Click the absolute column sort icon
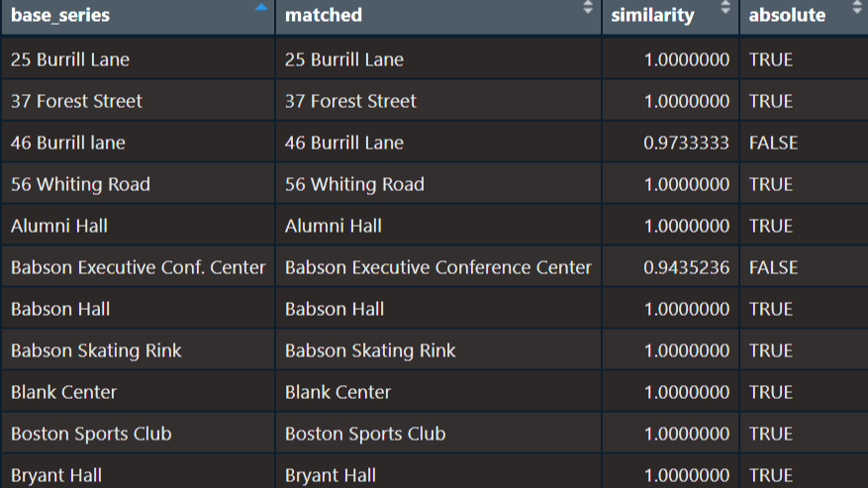Screen dimensions: 868x488 [x=858, y=8]
